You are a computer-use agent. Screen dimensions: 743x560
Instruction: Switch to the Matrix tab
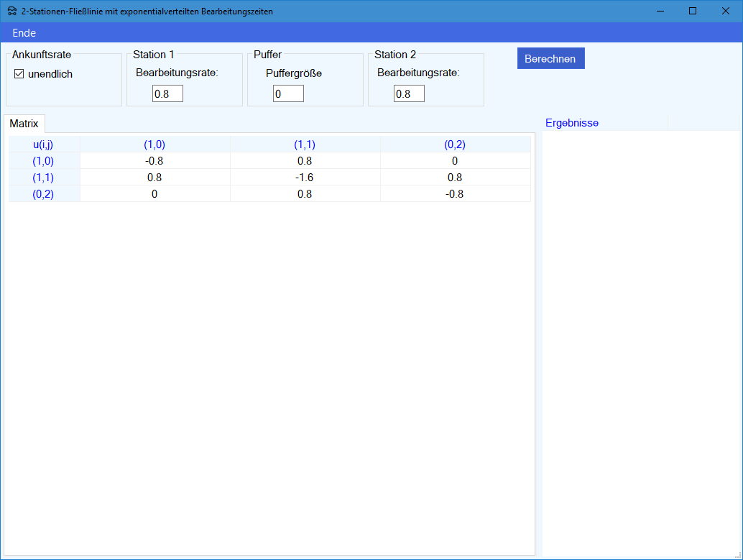point(24,124)
